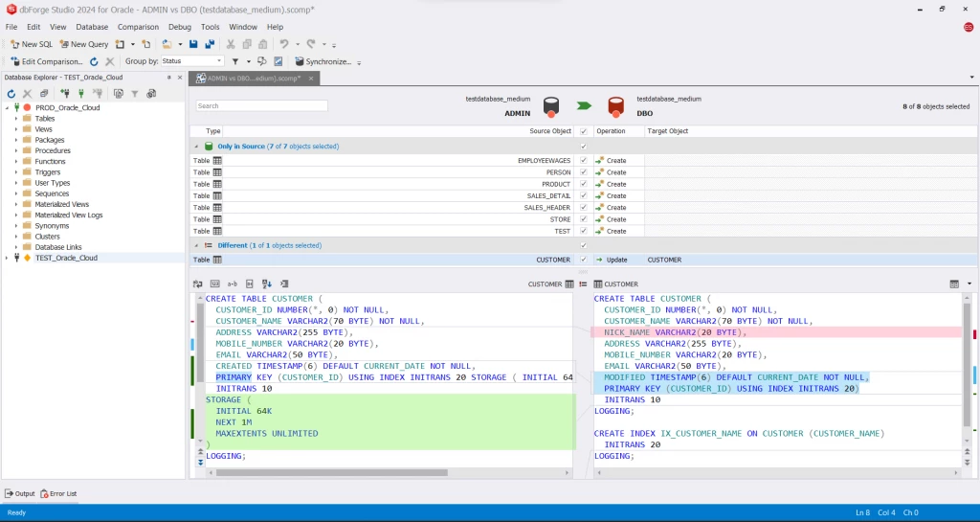Uncheck the PRODUCT table checkbox
Screen dimensions: 980x522
coord(584,185)
